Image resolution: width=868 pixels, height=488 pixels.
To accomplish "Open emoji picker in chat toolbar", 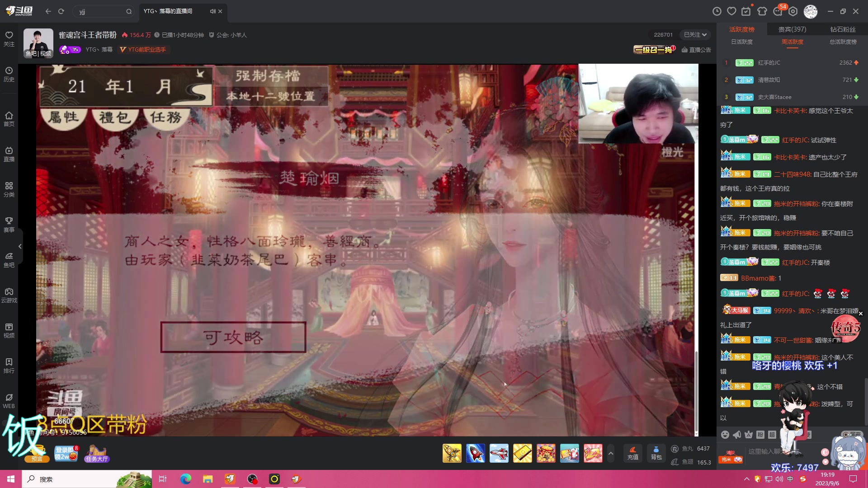I will (x=725, y=435).
